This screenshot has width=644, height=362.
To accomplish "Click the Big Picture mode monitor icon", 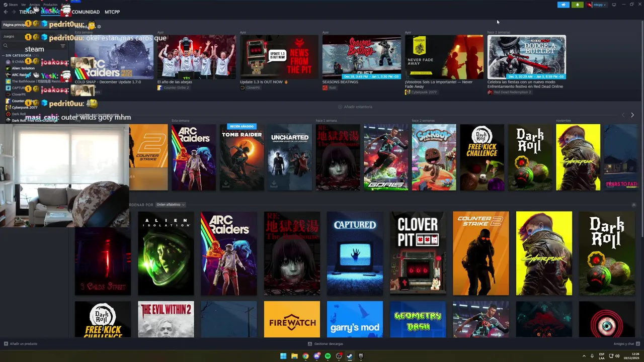I will (x=614, y=5).
